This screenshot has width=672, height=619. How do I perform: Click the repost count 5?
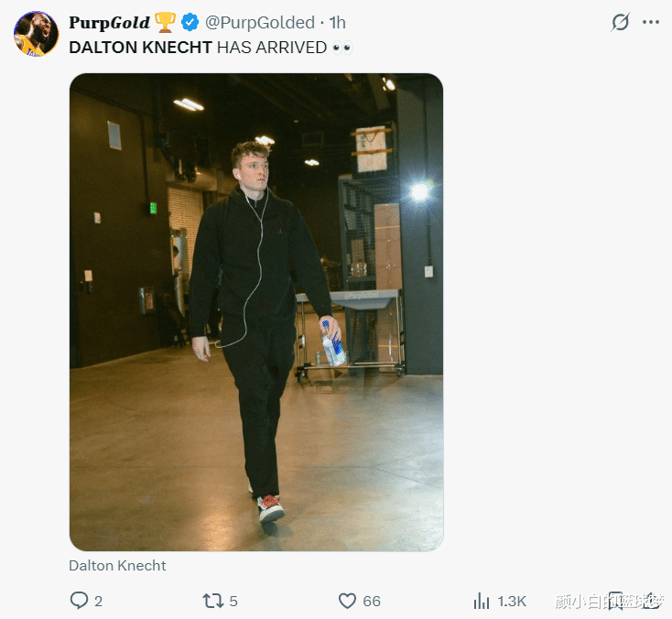click(233, 601)
